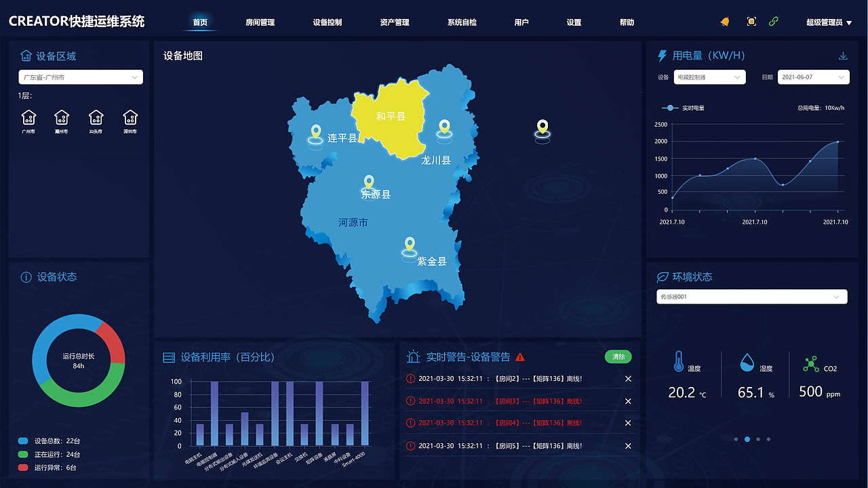The height and width of the screenshot is (488, 868).
Task: Dismiss the 房间3 offline warning
Action: coord(628,401)
